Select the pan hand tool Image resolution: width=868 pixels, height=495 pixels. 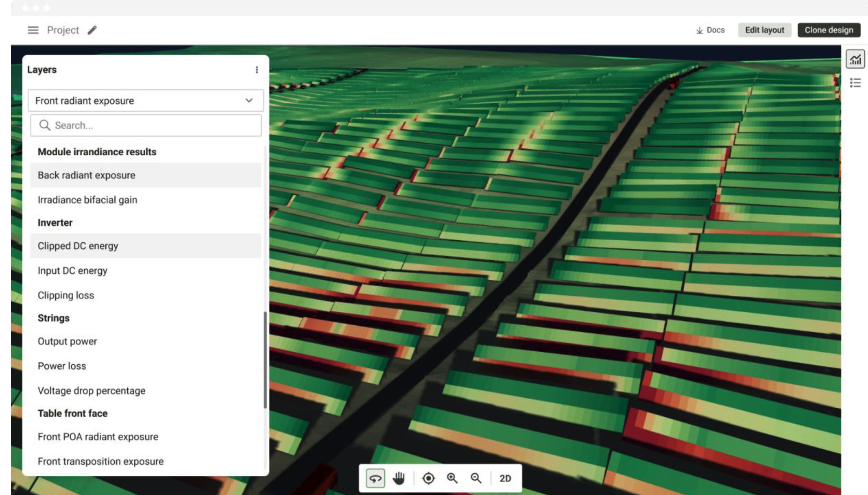pyautogui.click(x=399, y=478)
